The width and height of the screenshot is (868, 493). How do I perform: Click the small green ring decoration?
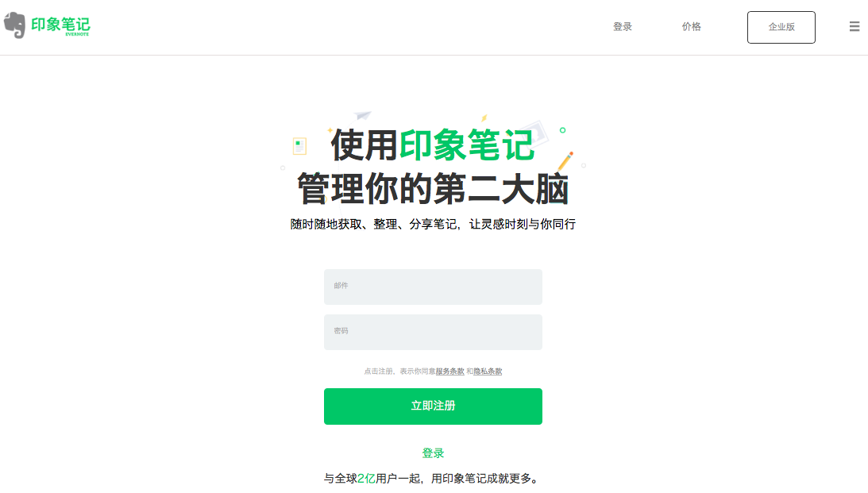562,130
